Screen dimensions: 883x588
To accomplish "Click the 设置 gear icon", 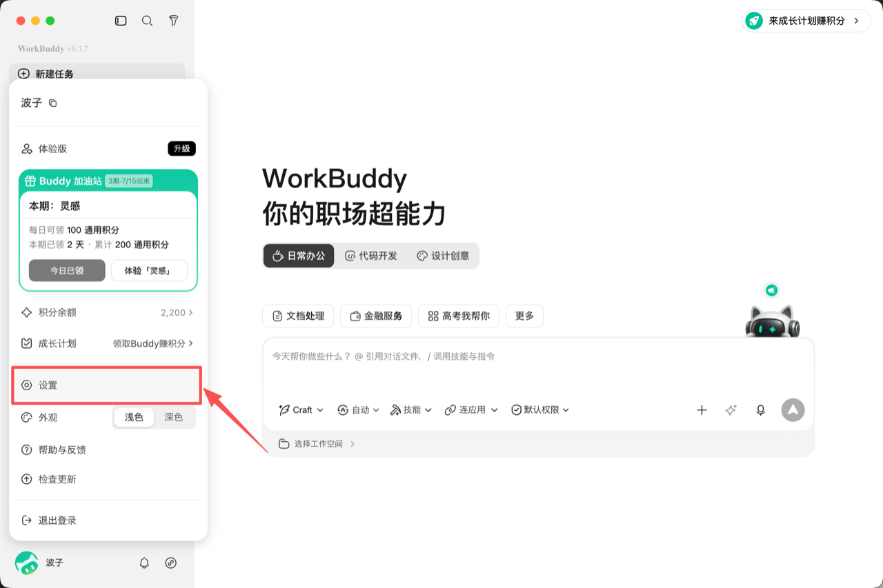I will [27, 385].
